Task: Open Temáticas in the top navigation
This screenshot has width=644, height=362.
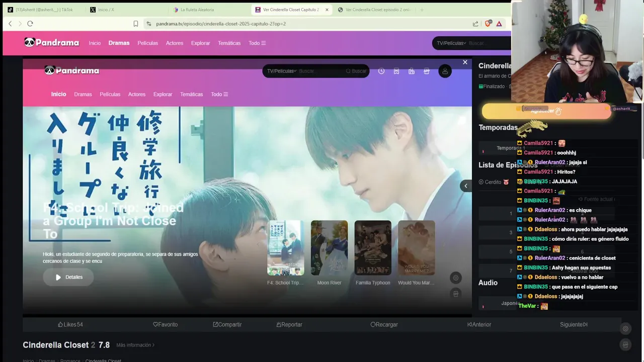Action: pos(229,43)
